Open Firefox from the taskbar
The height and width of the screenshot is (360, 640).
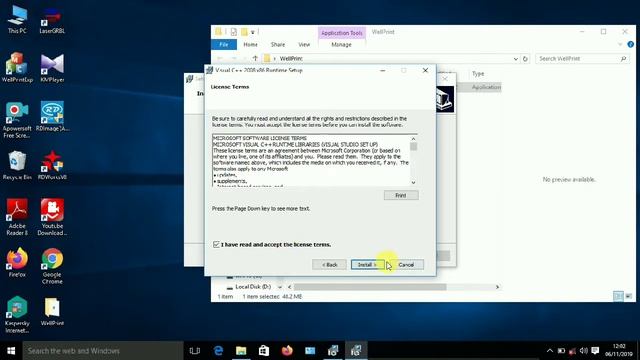pos(287,351)
